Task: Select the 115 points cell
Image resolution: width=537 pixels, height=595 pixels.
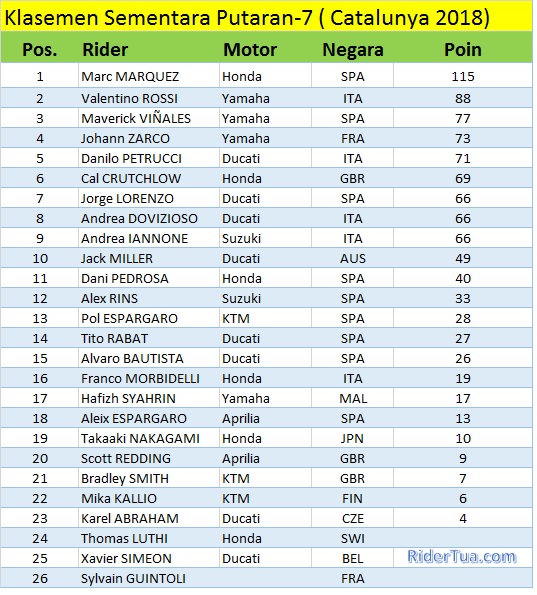Action: [x=463, y=76]
